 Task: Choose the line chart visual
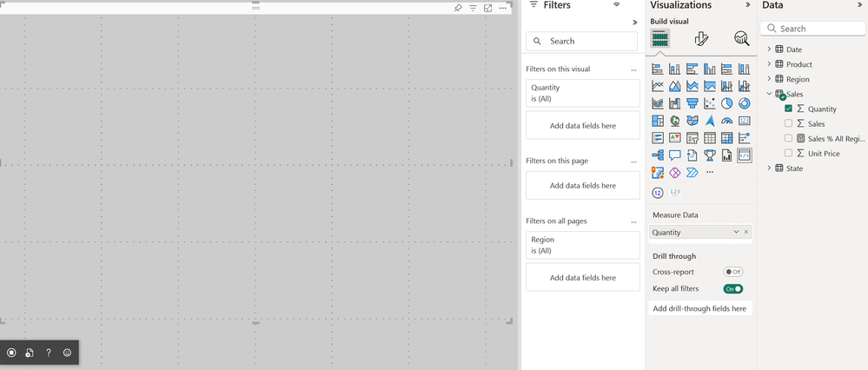(658, 86)
